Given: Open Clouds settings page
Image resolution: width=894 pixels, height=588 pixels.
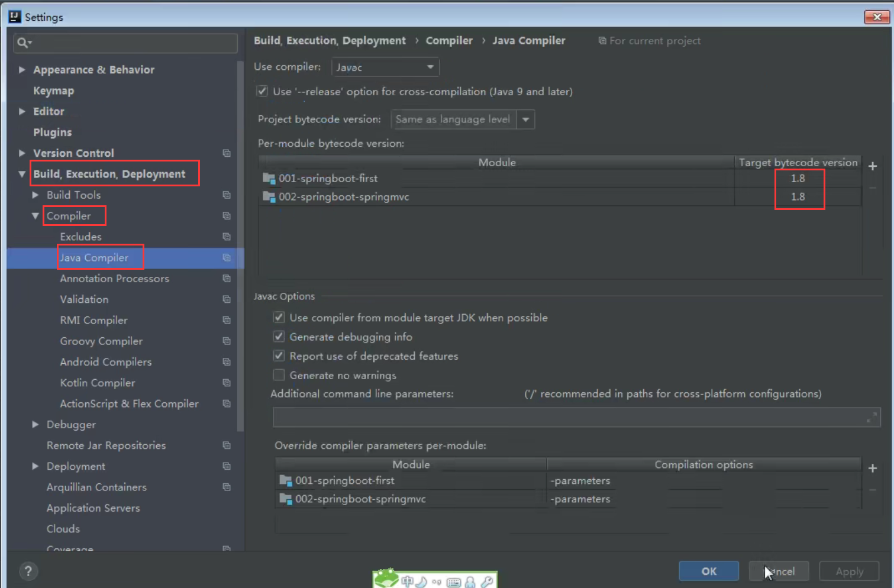Looking at the screenshot, I should pyautogui.click(x=63, y=529).
